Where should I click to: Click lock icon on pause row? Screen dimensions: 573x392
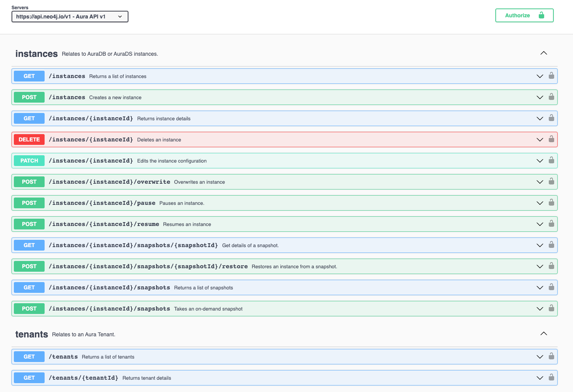(551, 202)
